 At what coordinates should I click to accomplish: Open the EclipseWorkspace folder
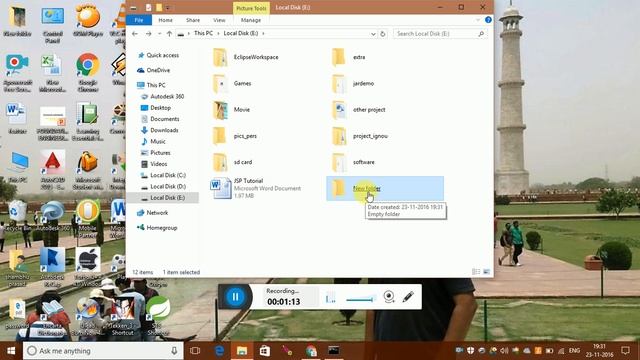coord(246,57)
